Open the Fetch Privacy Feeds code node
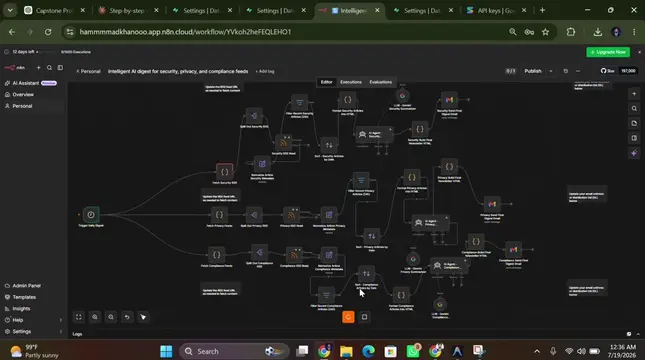The image size is (645, 360). (219, 214)
